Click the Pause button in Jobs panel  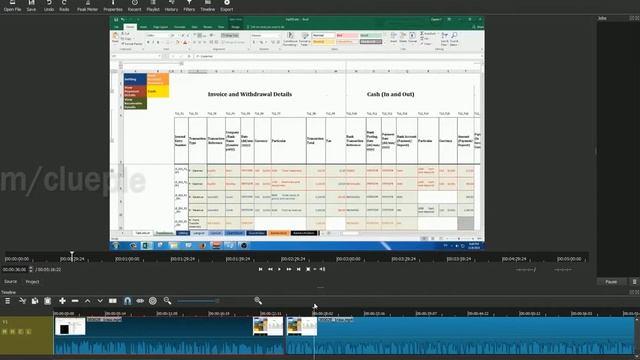(x=611, y=282)
